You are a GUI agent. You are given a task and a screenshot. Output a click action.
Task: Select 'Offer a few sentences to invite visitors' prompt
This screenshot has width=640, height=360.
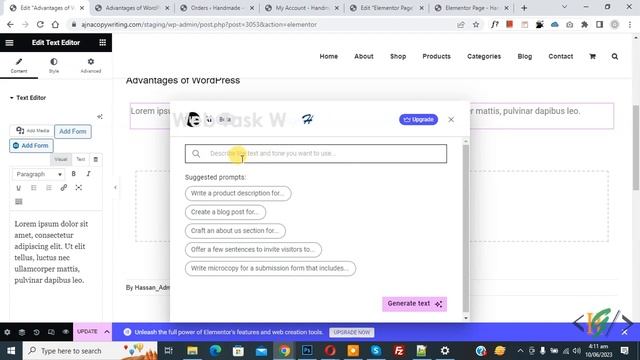[253, 249]
